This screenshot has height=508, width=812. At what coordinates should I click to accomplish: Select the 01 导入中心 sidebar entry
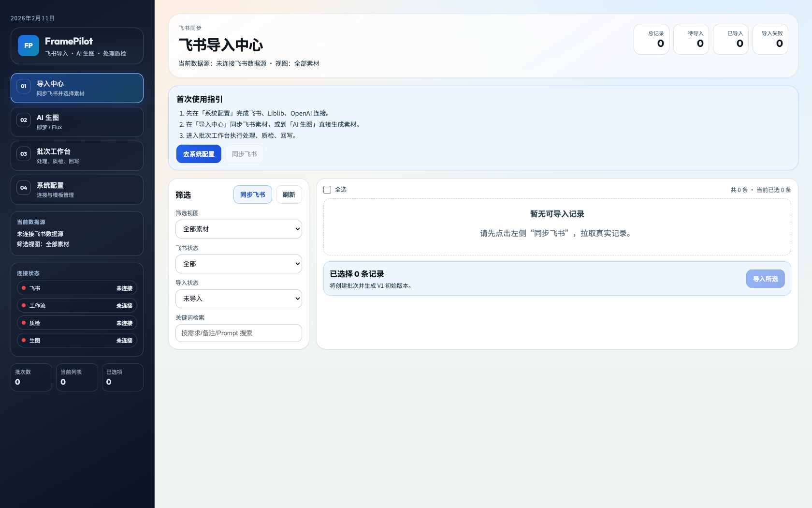point(76,88)
